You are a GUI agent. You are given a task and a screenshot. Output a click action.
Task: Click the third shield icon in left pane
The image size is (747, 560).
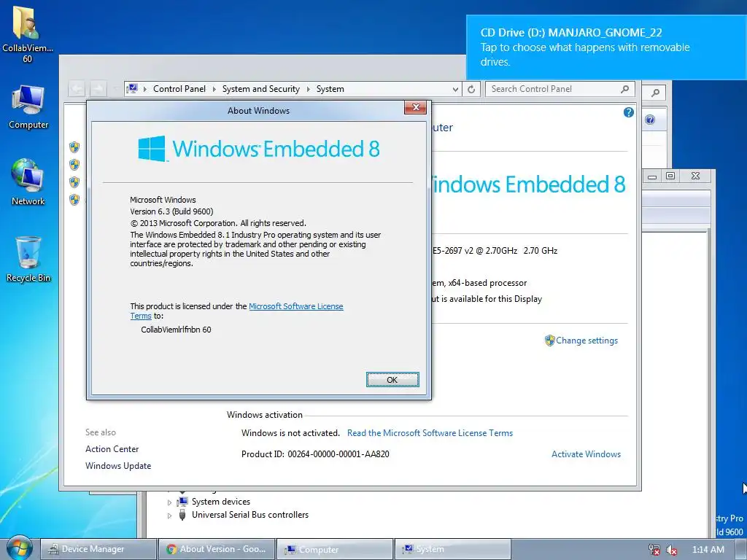(x=74, y=182)
